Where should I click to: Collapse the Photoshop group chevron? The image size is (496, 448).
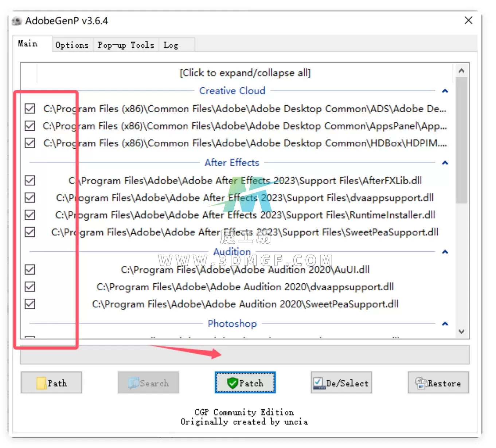445,323
